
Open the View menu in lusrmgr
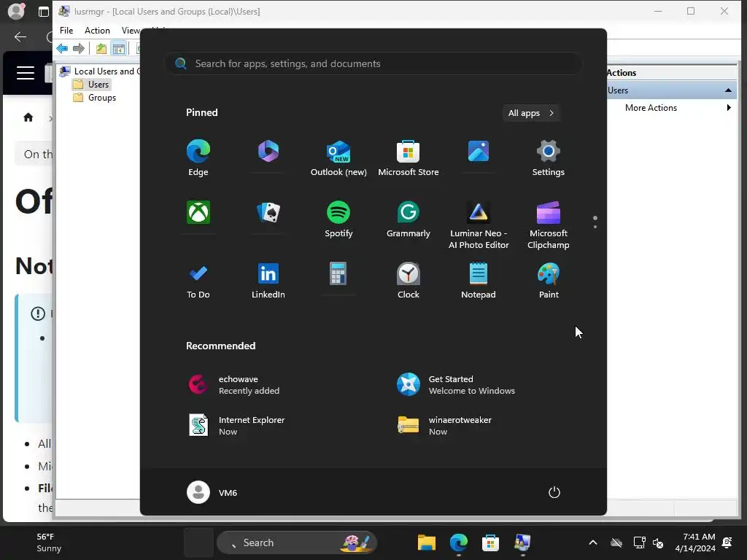tap(130, 31)
